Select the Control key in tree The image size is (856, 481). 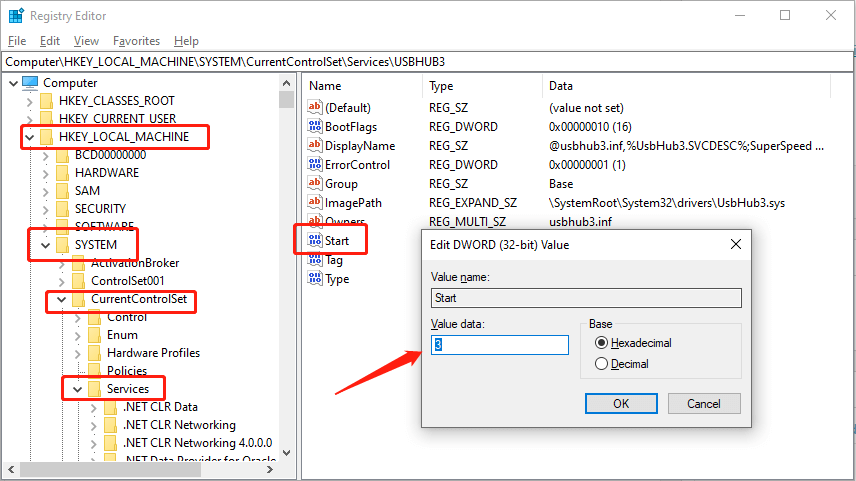127,317
